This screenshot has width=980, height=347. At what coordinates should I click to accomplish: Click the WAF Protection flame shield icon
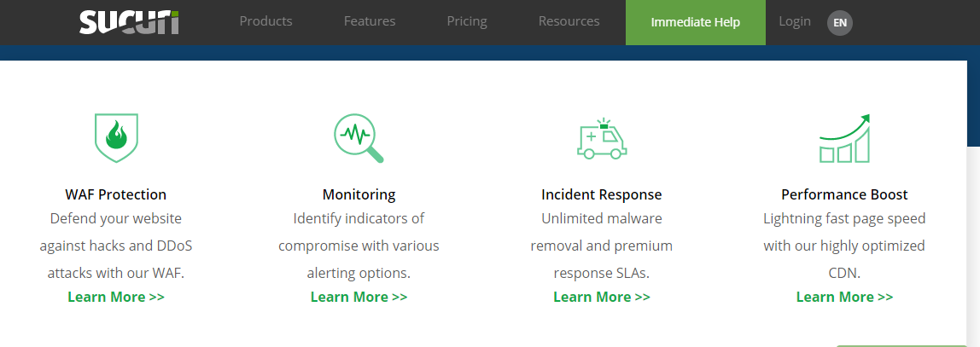[x=116, y=137]
